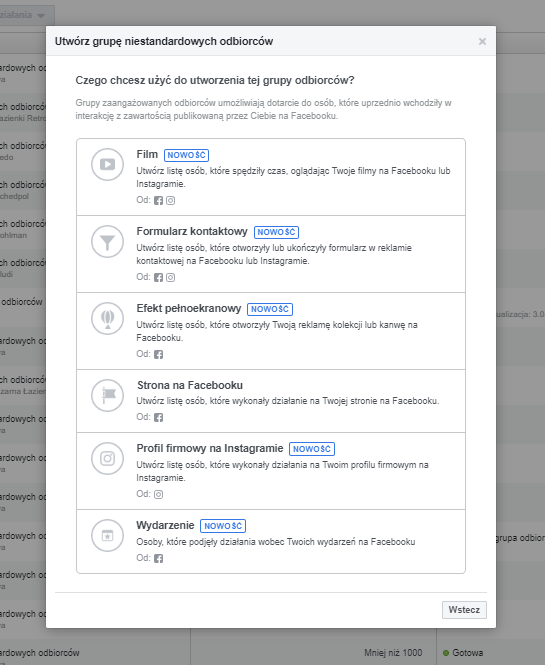Click Instagram source icon under Film
Image resolution: width=545 pixels, height=665 pixels.
pyautogui.click(x=170, y=201)
